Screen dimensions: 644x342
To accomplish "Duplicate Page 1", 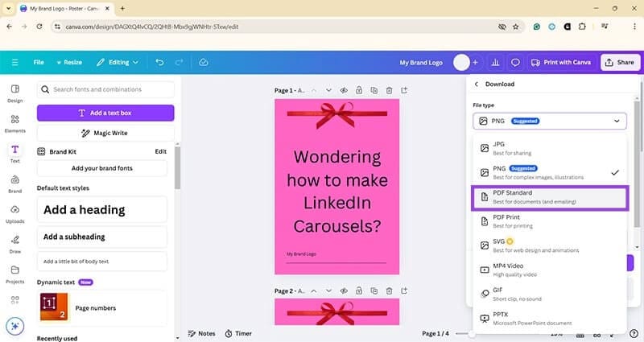I will (374, 90).
